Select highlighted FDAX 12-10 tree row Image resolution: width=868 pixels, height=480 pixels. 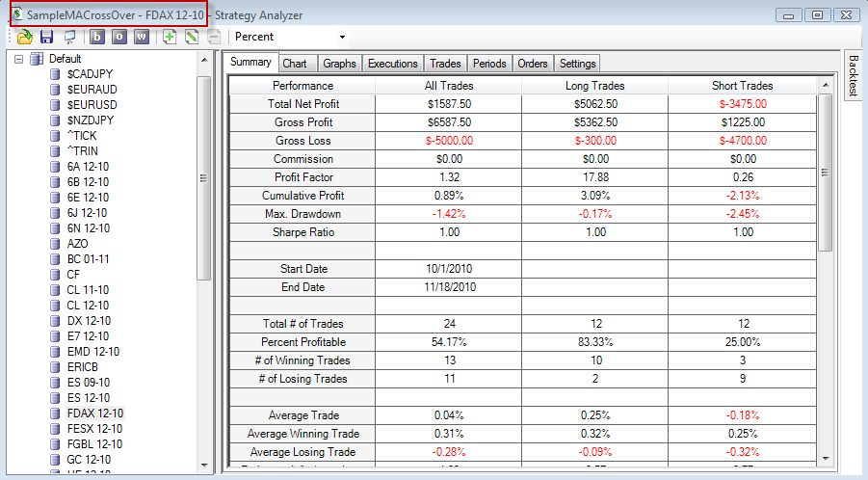[x=94, y=413]
